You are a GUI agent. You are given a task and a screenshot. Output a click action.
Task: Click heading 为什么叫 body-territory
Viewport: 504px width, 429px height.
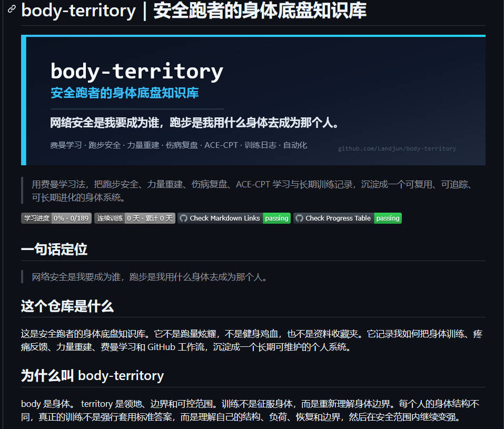pos(93,375)
